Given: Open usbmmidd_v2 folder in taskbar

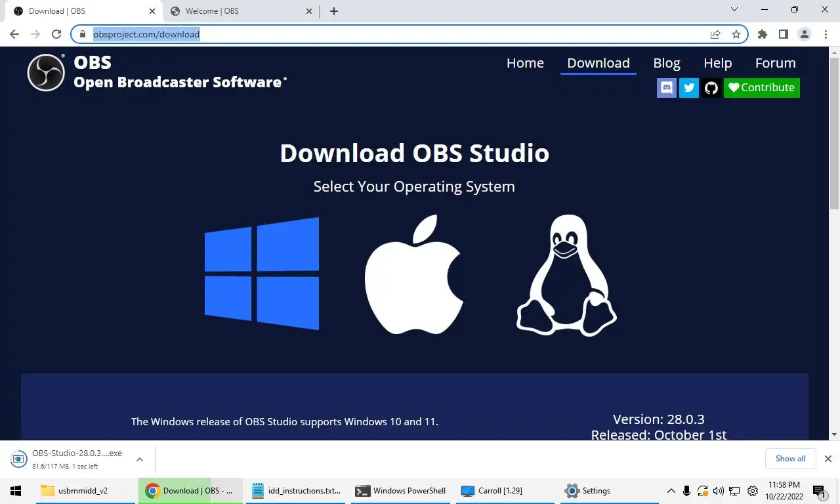Looking at the screenshot, I should click(x=85, y=491).
